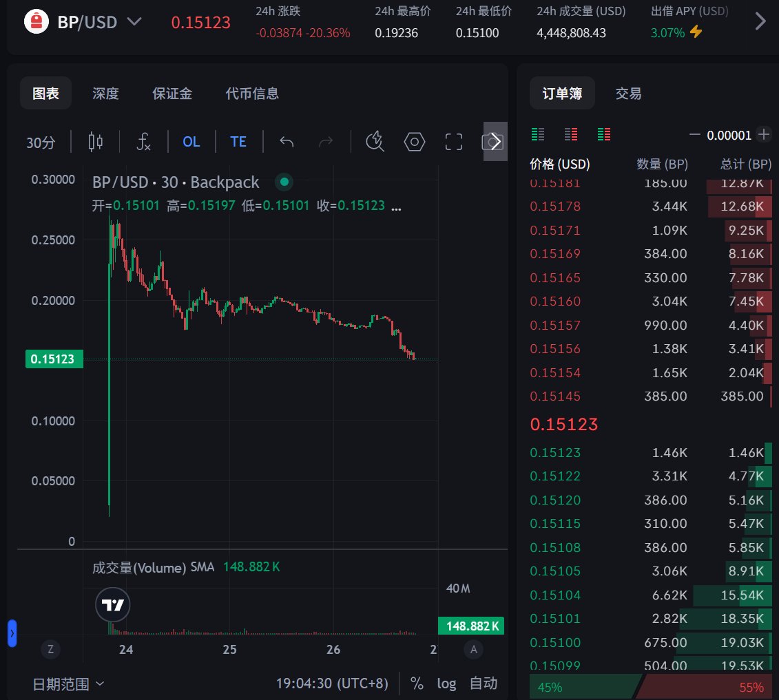Click the A auto-scale button on axis

point(473,649)
